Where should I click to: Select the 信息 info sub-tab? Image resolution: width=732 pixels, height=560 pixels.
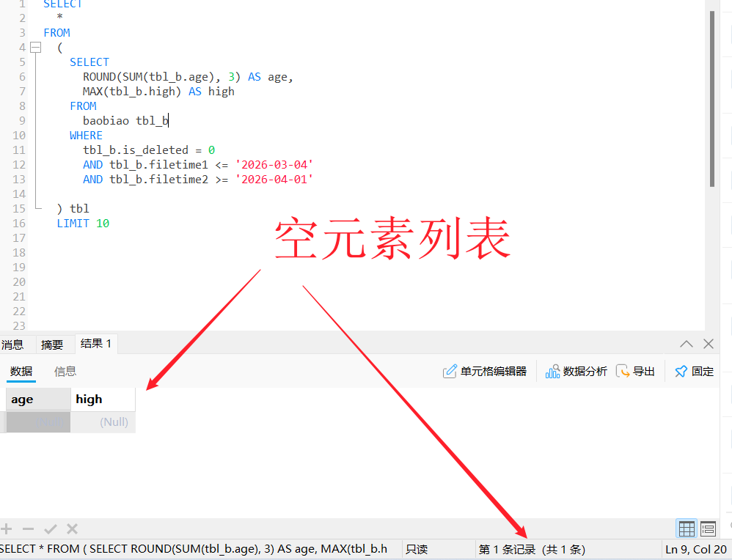pyautogui.click(x=65, y=372)
